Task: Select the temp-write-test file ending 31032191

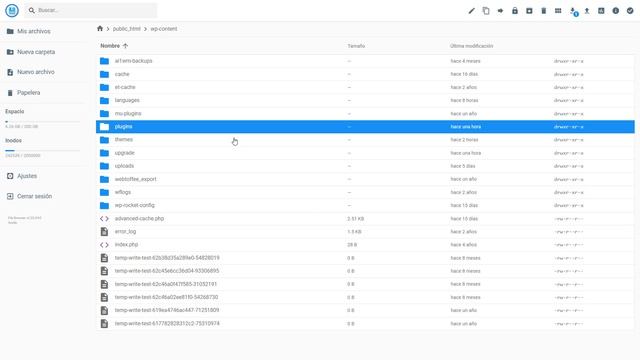Action: pyautogui.click(x=166, y=284)
